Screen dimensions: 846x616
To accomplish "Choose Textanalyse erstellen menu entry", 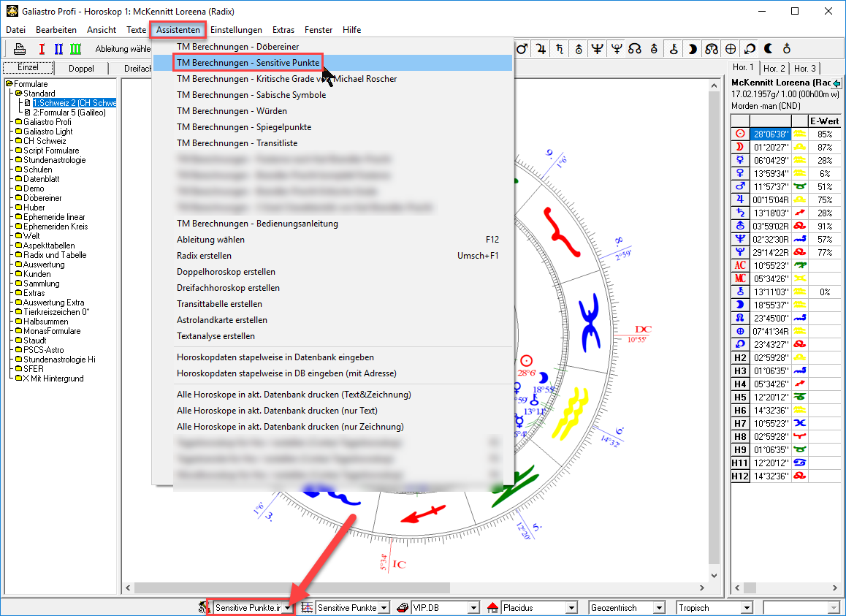I will pos(332,336).
